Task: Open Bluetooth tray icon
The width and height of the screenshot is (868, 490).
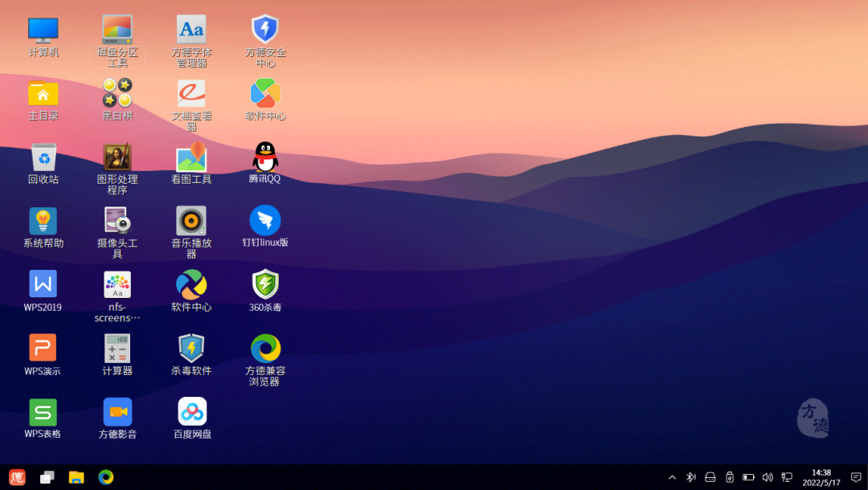Action: pyautogui.click(x=691, y=477)
